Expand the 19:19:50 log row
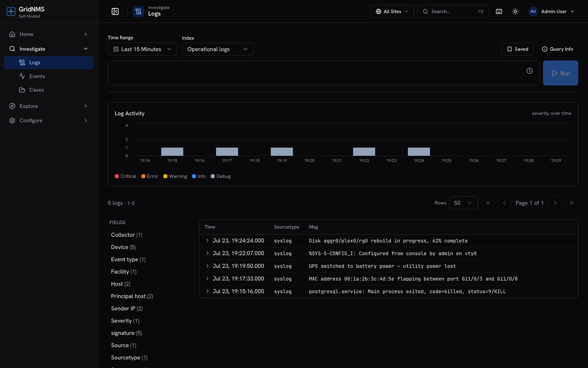The height and width of the screenshot is (368, 588). coord(207,266)
